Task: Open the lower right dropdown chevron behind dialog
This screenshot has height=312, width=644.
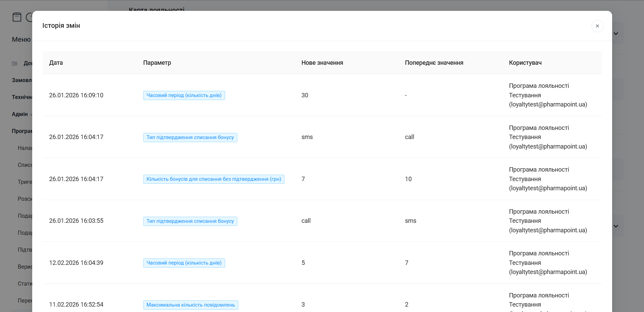Action: [x=616, y=226]
